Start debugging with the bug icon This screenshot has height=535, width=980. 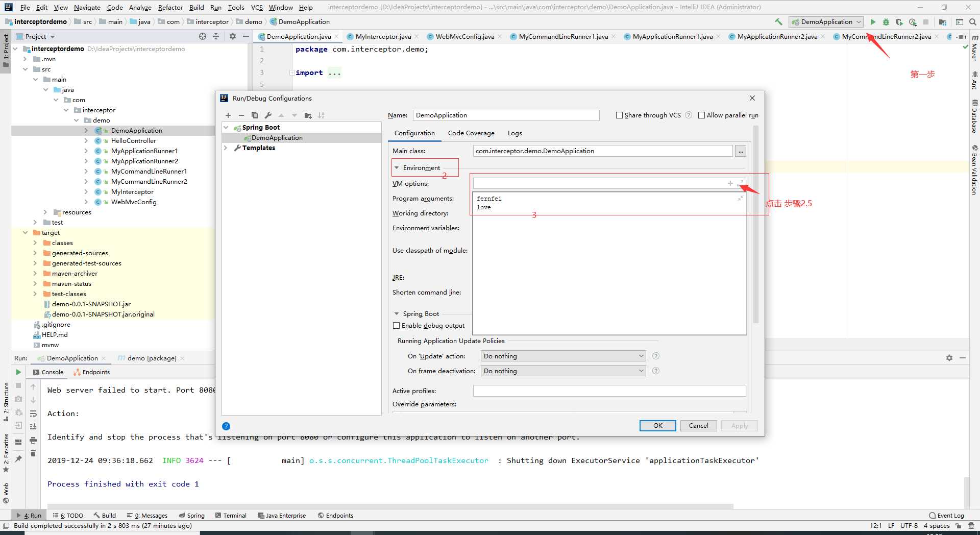[886, 22]
